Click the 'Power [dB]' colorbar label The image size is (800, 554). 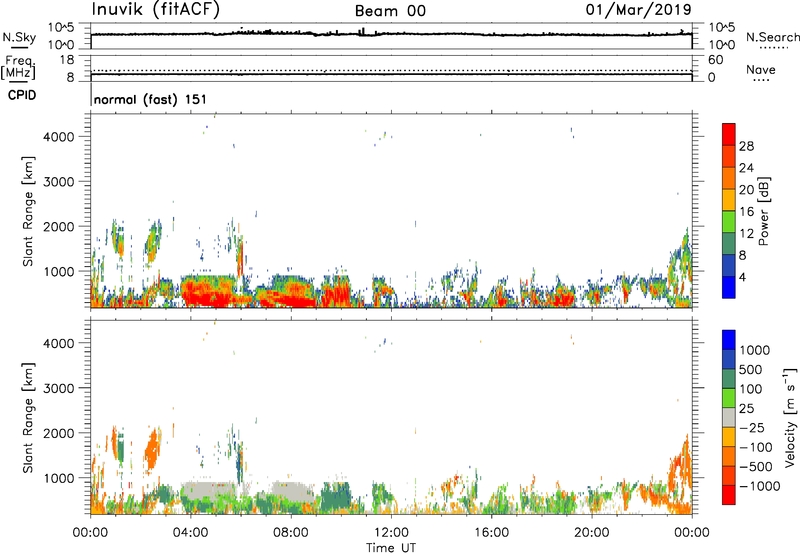click(764, 211)
